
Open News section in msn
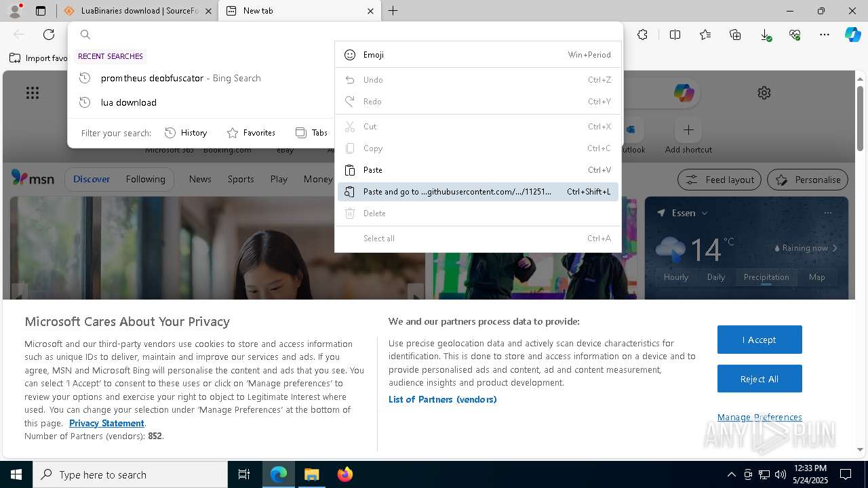point(200,179)
